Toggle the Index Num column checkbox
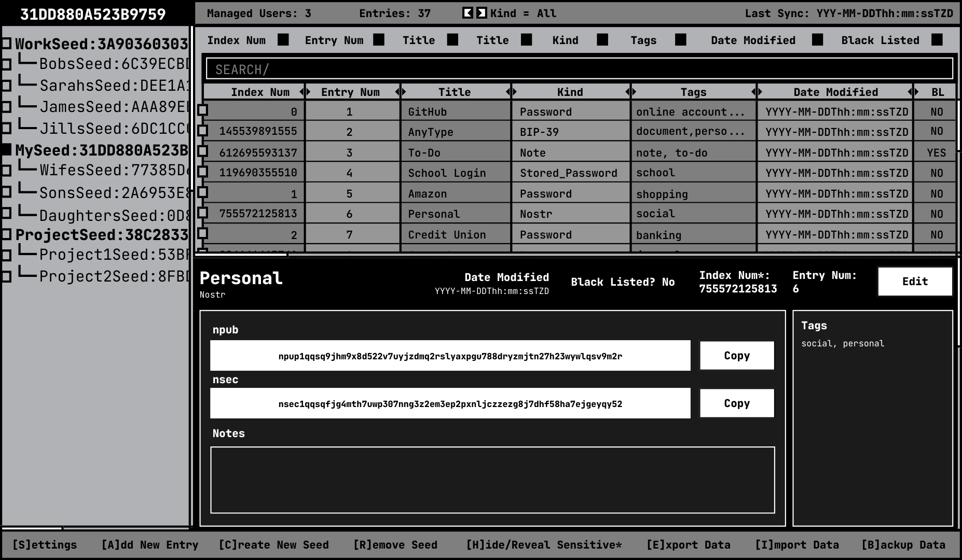 (x=283, y=40)
